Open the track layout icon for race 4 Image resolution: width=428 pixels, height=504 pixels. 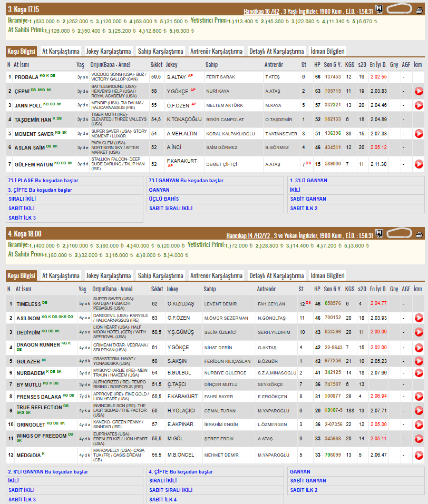pos(399,233)
